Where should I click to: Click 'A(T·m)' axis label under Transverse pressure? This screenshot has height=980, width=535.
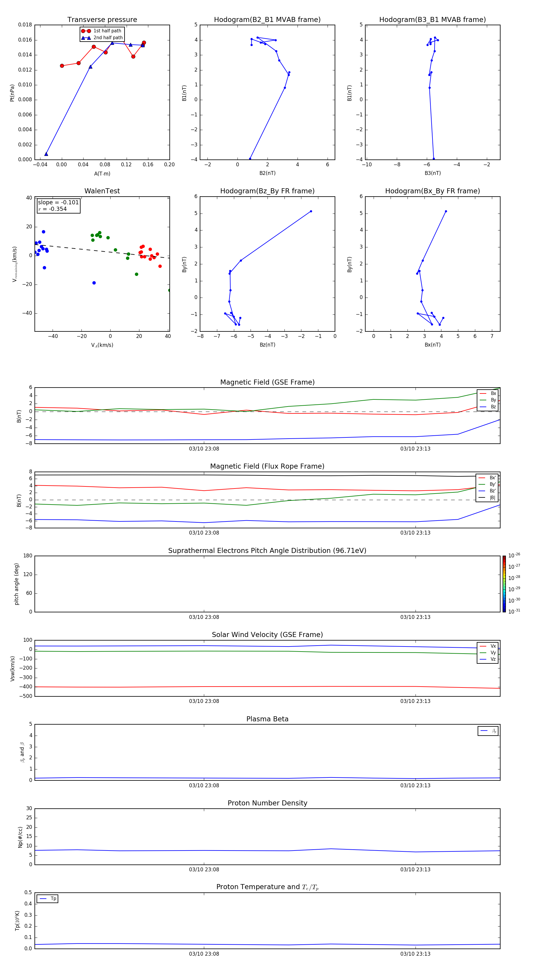[x=102, y=174]
